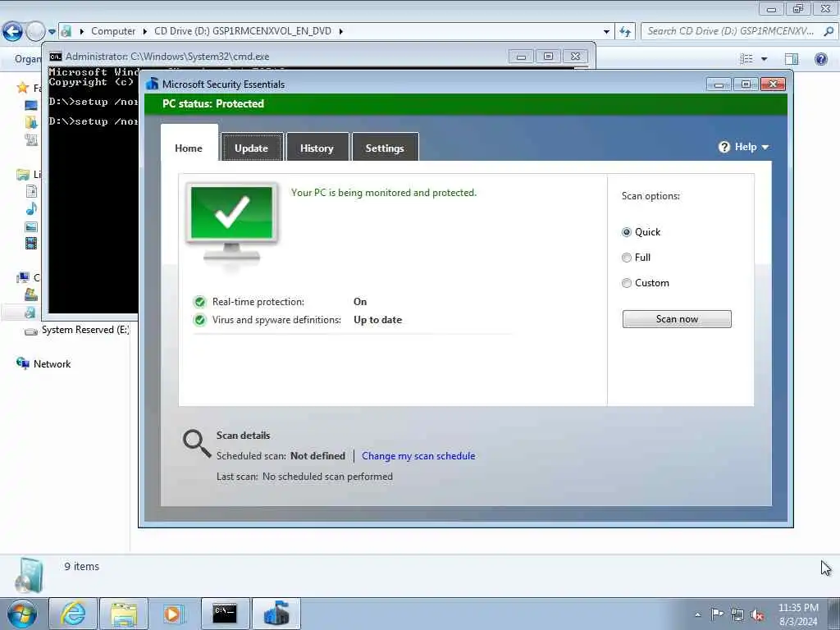Image resolution: width=840 pixels, height=630 pixels.
Task: Open the Start menu
Action: pos(22,614)
